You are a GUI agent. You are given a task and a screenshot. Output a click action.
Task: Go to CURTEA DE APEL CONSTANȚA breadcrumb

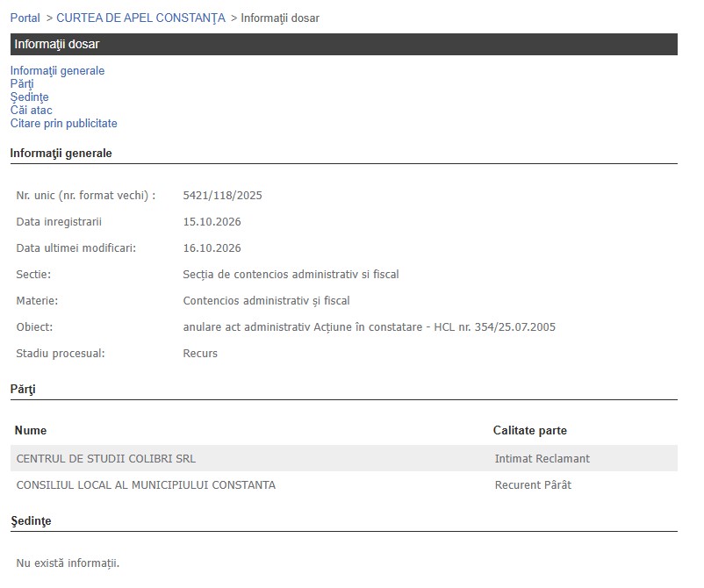click(140, 18)
